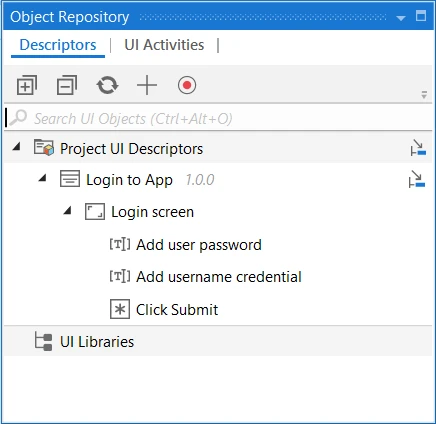The height and width of the screenshot is (424, 436).
Task: Collapse the Project UI Descriptors node
Action: coord(16,146)
